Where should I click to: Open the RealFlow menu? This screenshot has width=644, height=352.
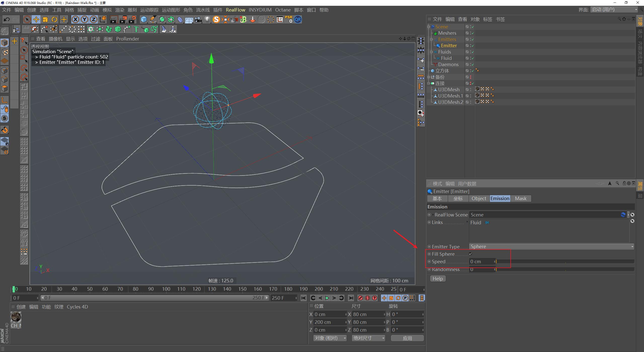[235, 10]
